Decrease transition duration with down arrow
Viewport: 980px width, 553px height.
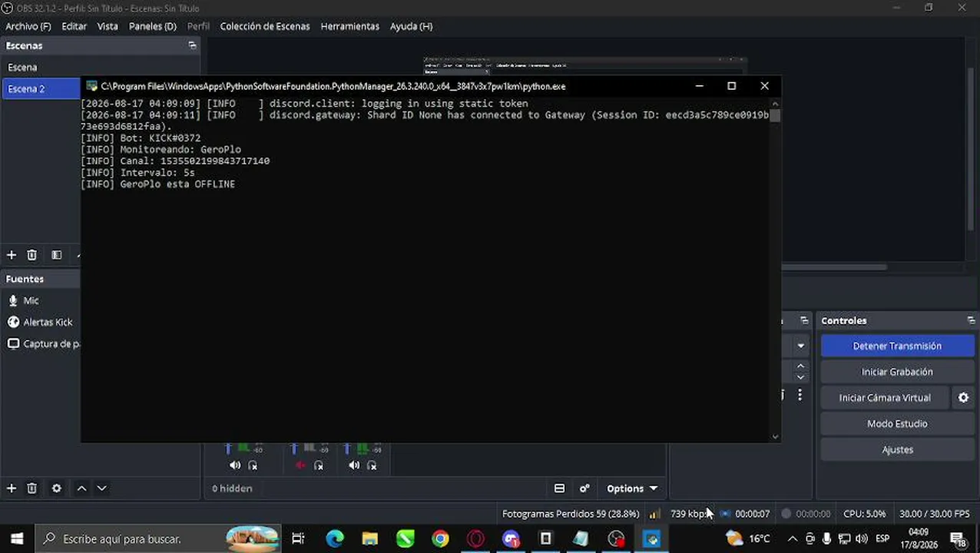pyautogui.click(x=800, y=377)
